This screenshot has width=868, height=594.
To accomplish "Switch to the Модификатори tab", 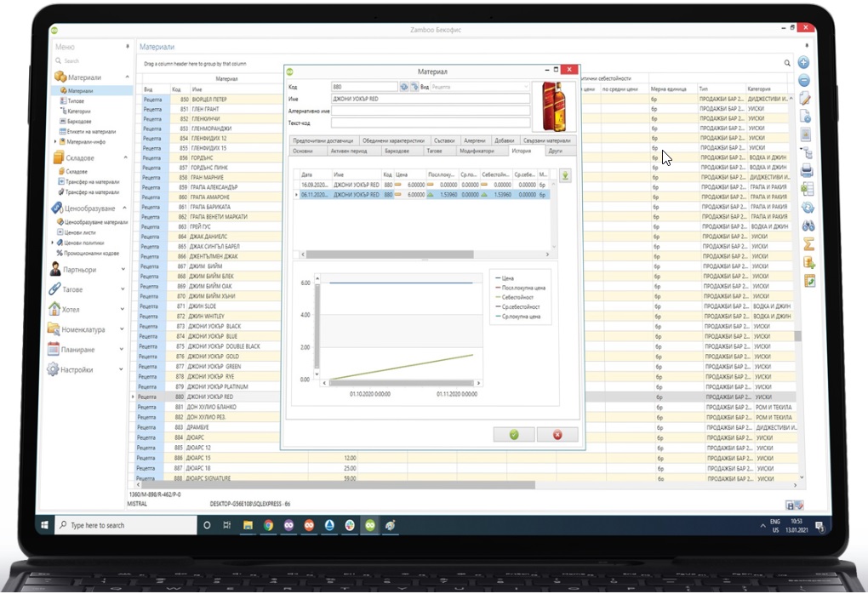I will click(477, 151).
